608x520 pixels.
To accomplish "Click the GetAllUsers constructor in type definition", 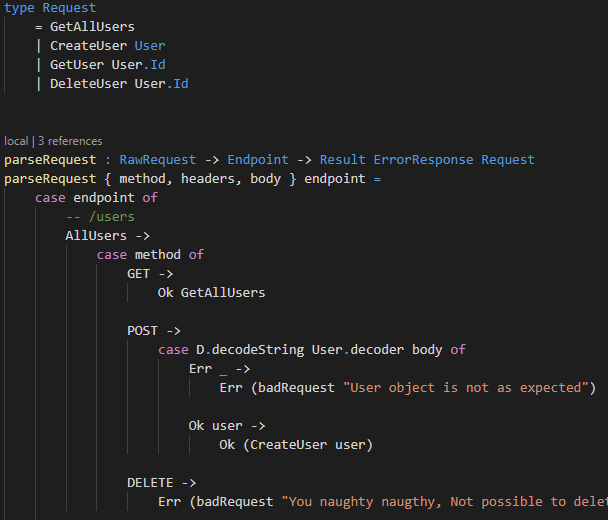I will (x=92, y=27).
